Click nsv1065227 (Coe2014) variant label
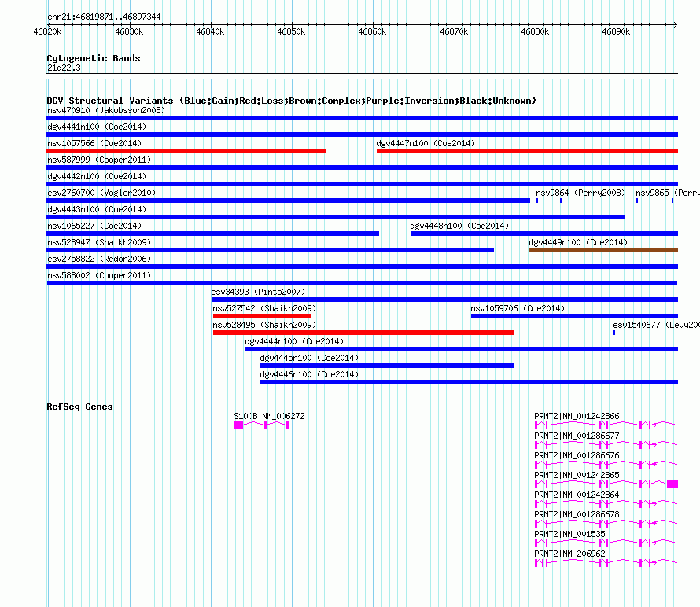 [x=94, y=226]
